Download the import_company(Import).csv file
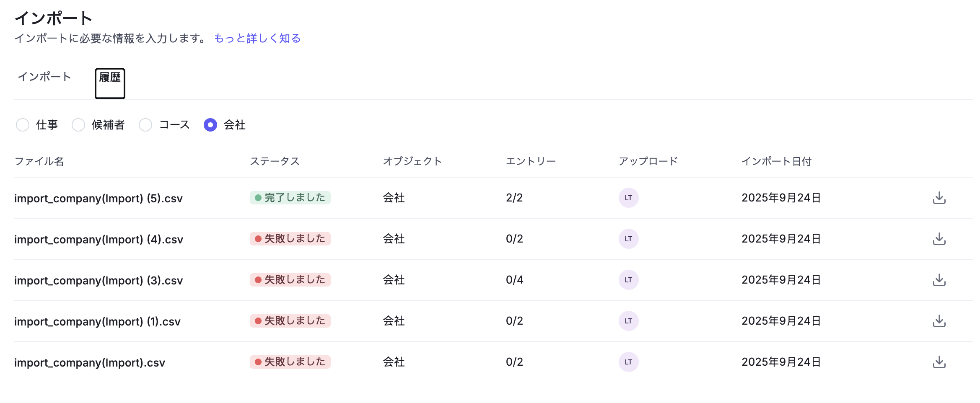The image size is (980, 403). click(x=939, y=362)
